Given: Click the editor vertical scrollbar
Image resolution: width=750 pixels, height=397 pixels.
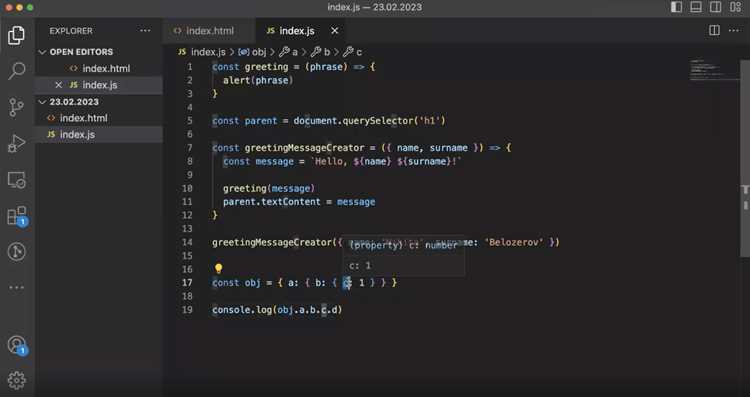Looking at the screenshot, I should 745,158.
